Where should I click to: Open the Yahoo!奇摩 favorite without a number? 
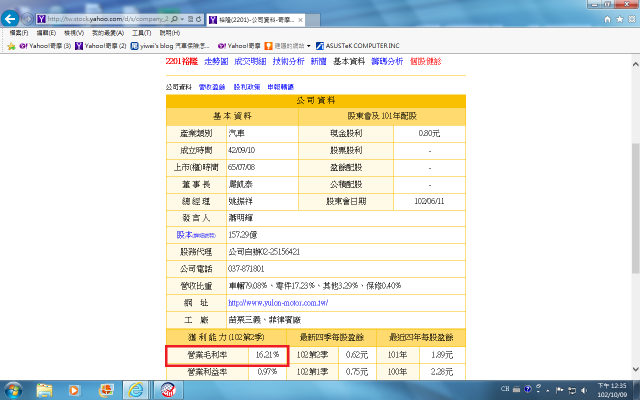(239, 46)
